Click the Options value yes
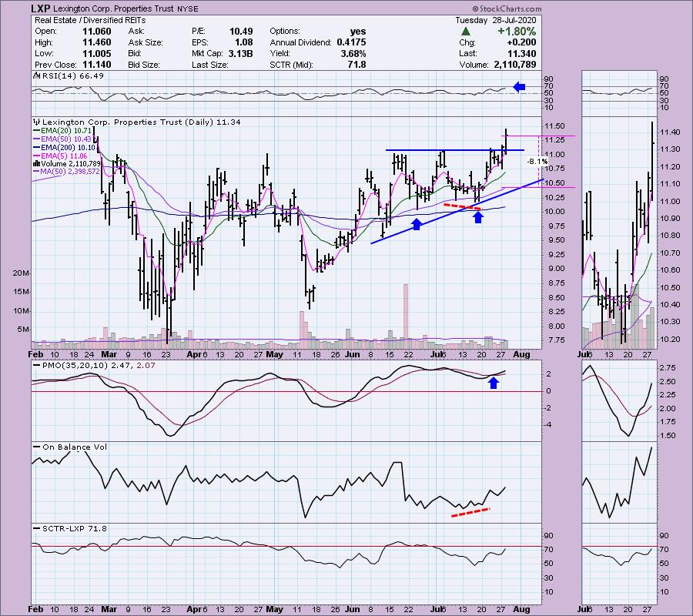This screenshot has height=616, width=693. click(358, 32)
